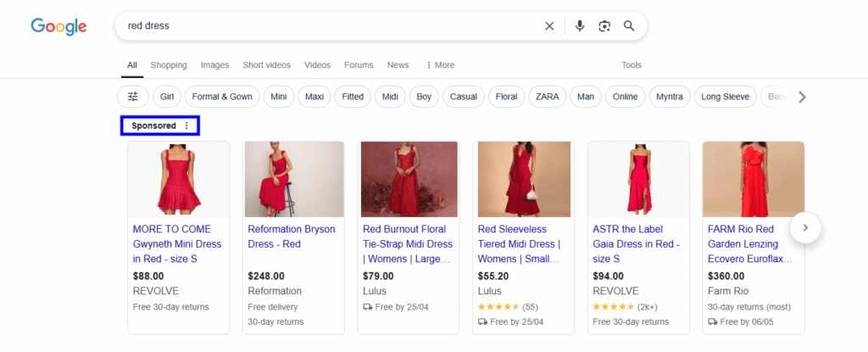
Task: Filter by the Myntra chip
Action: pyautogui.click(x=670, y=97)
